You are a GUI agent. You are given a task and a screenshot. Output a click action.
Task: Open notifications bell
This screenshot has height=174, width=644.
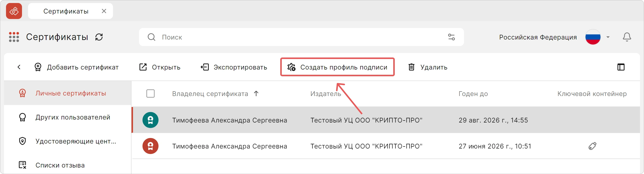[627, 37]
